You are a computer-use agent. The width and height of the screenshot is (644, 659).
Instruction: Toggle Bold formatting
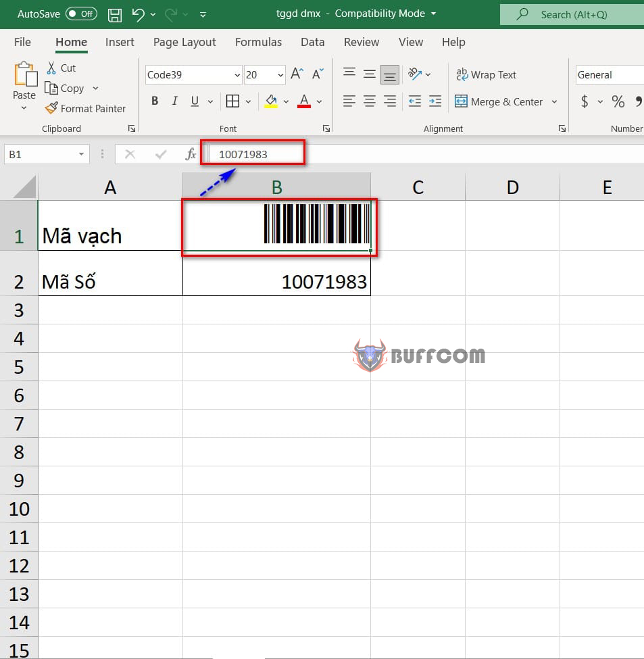[155, 101]
